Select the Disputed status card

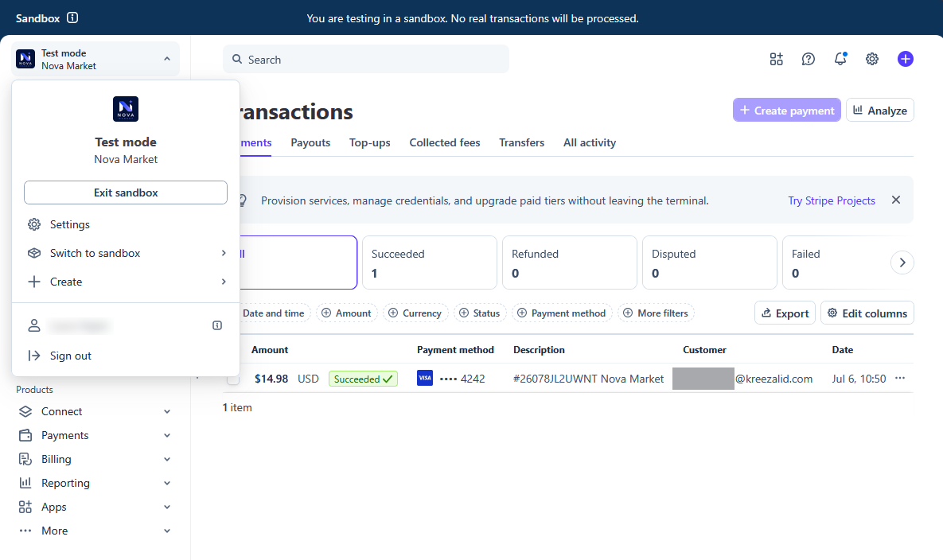click(x=710, y=262)
